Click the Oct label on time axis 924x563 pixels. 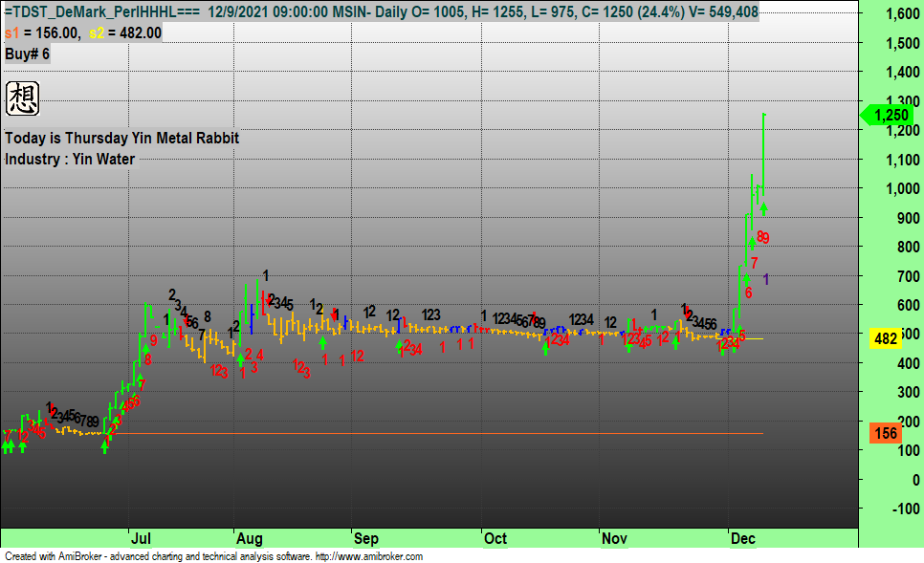[495, 538]
